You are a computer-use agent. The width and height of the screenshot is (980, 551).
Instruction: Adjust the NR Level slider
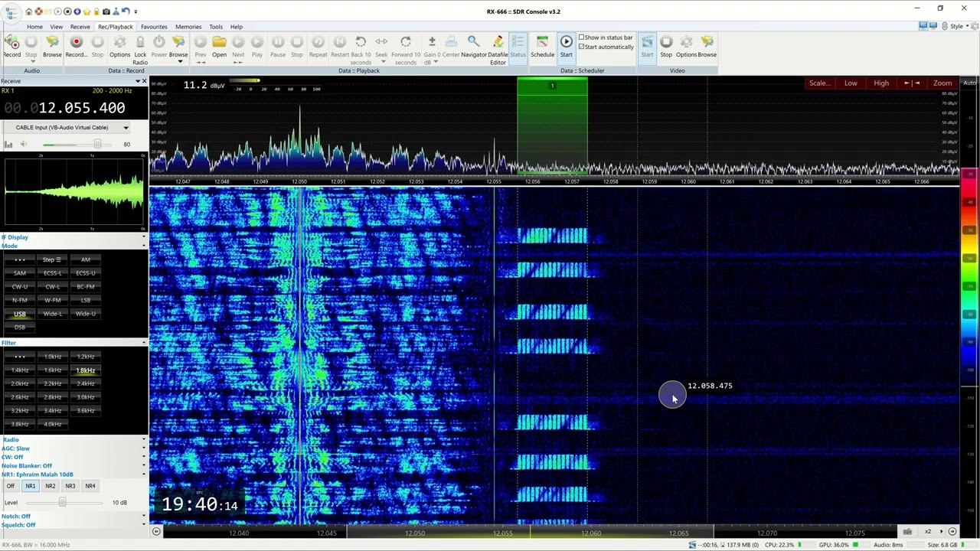click(63, 502)
